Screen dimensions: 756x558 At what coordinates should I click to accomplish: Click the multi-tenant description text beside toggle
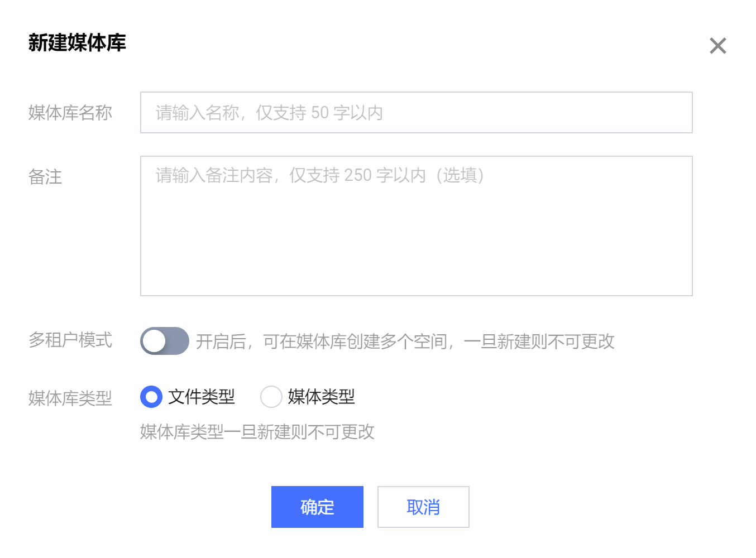pyautogui.click(x=405, y=341)
